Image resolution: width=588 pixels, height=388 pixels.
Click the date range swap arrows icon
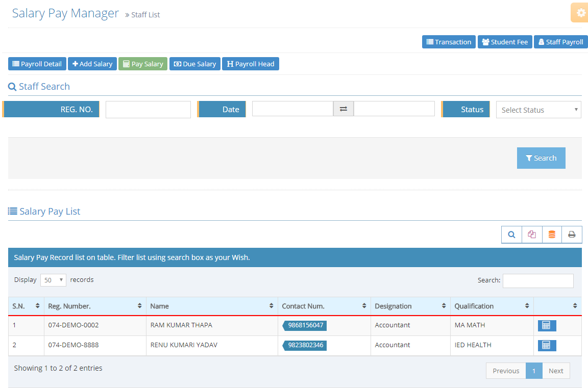344,109
